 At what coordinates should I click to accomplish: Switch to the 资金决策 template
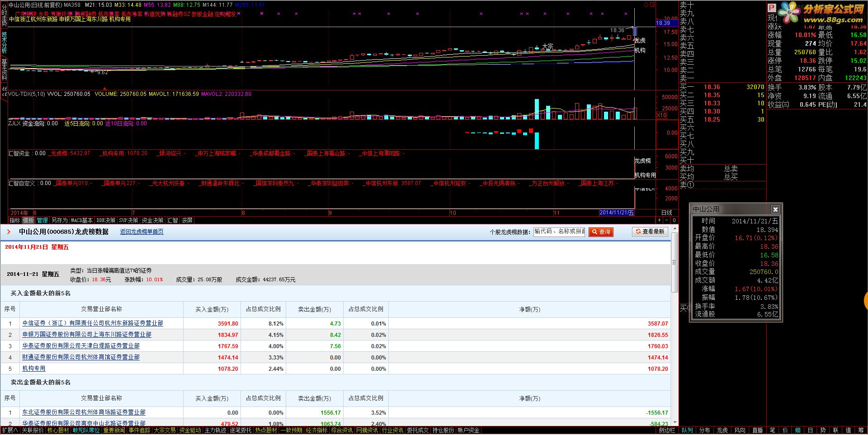[x=152, y=220]
